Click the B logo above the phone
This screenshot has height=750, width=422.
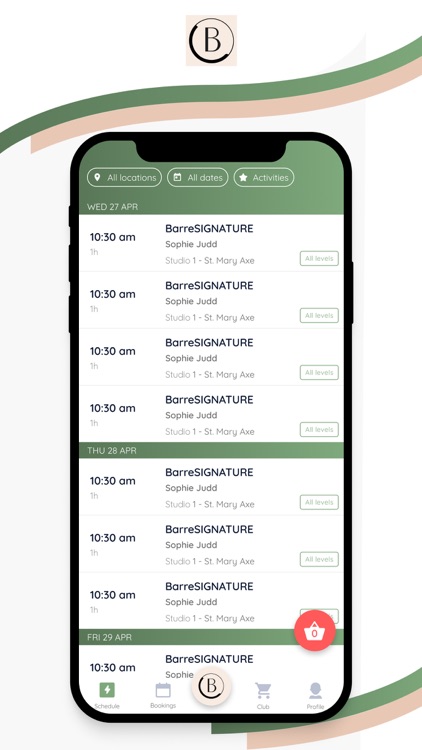click(x=211, y=40)
